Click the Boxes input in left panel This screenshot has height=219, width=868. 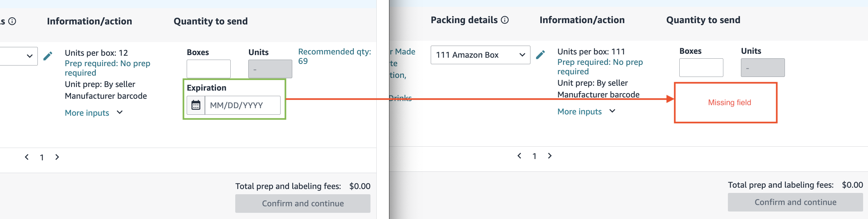click(209, 69)
